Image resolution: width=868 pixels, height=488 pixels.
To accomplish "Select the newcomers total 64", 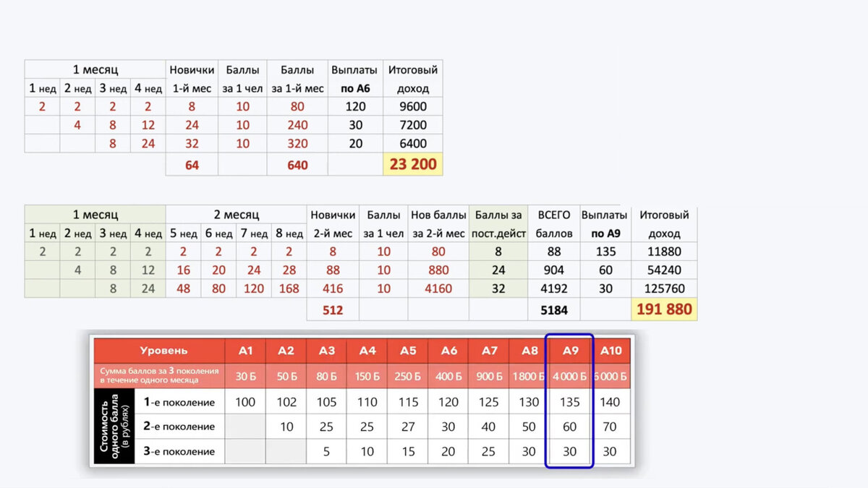I will tap(192, 165).
